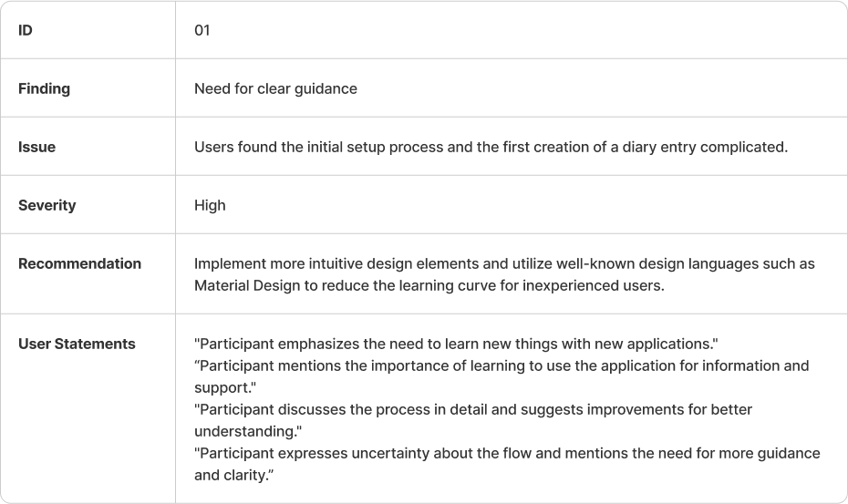Select the statement suggesting improvements for understanding

pyautogui.click(x=473, y=420)
